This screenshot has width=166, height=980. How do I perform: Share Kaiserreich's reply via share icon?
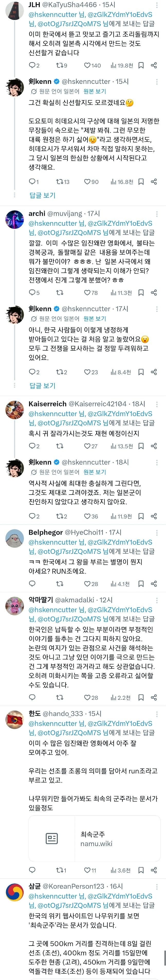click(x=154, y=446)
